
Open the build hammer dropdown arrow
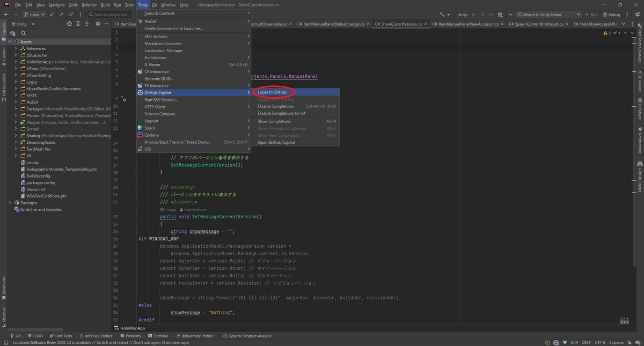click(x=448, y=14)
